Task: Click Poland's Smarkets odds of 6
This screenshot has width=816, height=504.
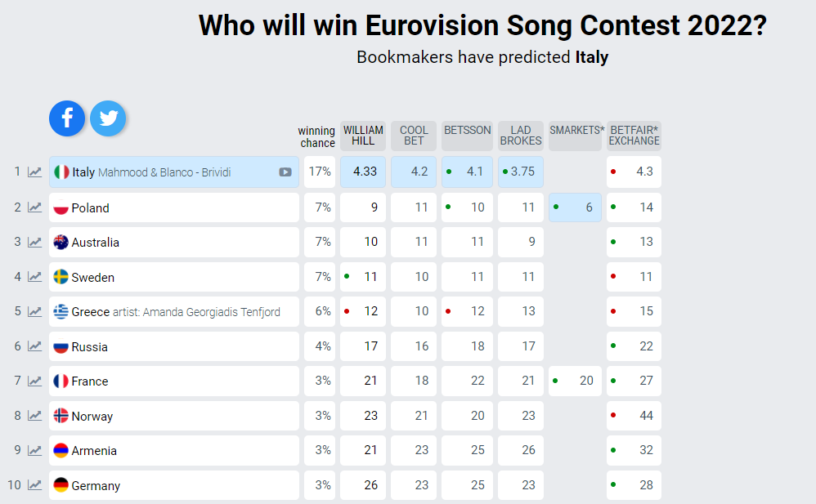Action: pyautogui.click(x=575, y=207)
